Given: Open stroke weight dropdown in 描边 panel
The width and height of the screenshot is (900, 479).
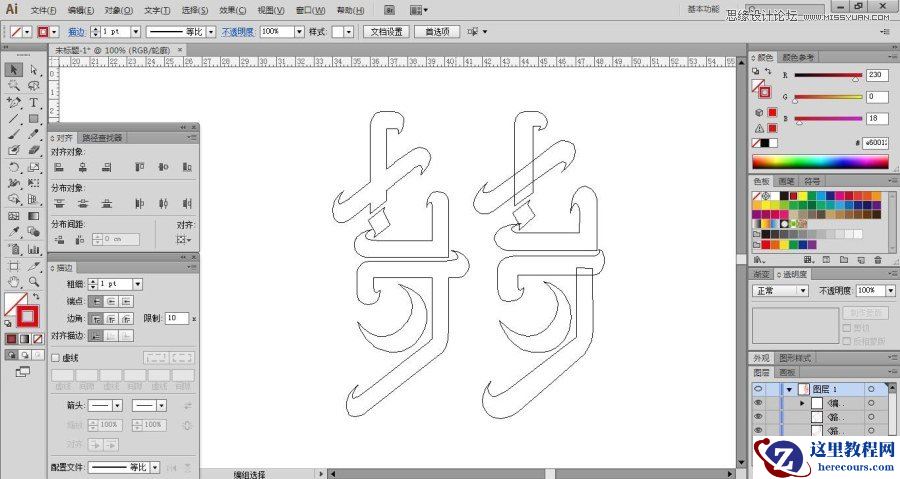Looking at the screenshot, I should (138, 284).
